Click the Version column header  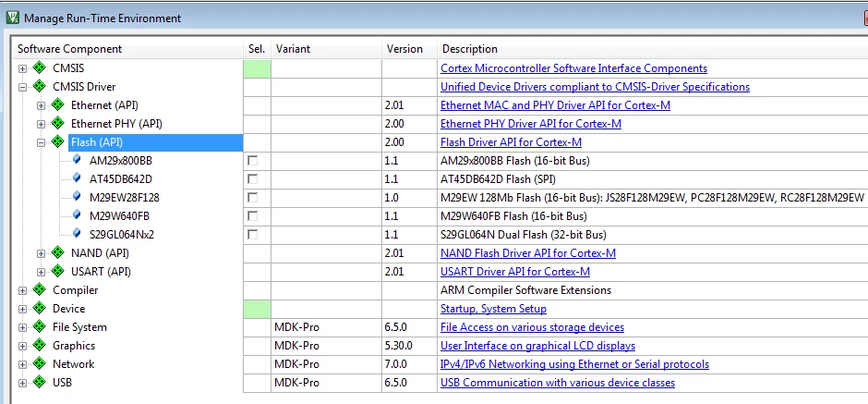pyautogui.click(x=409, y=49)
